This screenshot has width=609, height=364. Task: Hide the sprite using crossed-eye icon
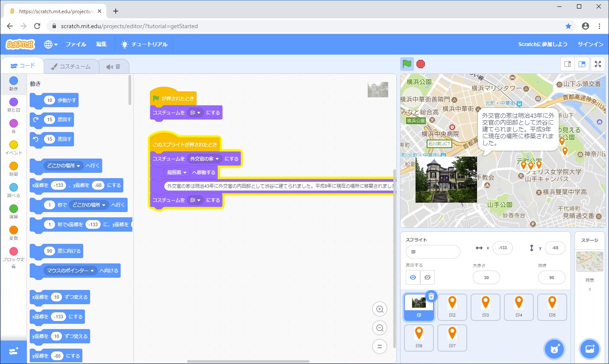pyautogui.click(x=427, y=277)
